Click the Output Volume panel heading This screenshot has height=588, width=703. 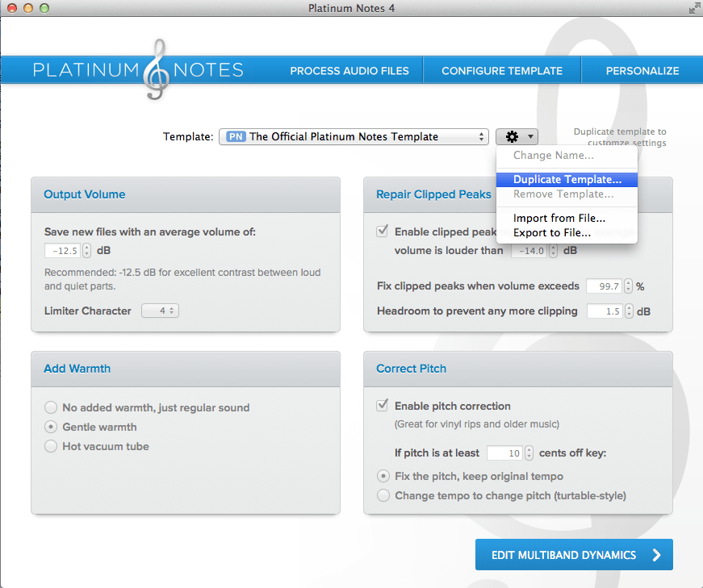84,194
